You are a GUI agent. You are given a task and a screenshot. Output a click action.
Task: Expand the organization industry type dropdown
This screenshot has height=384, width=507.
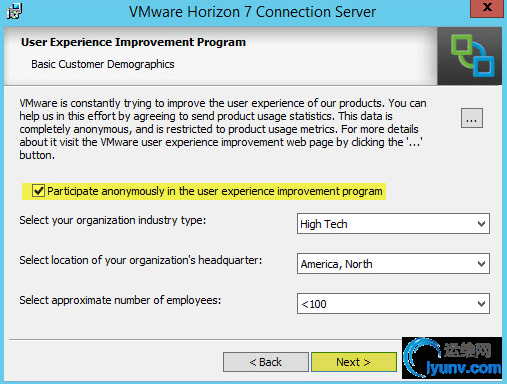click(393, 224)
